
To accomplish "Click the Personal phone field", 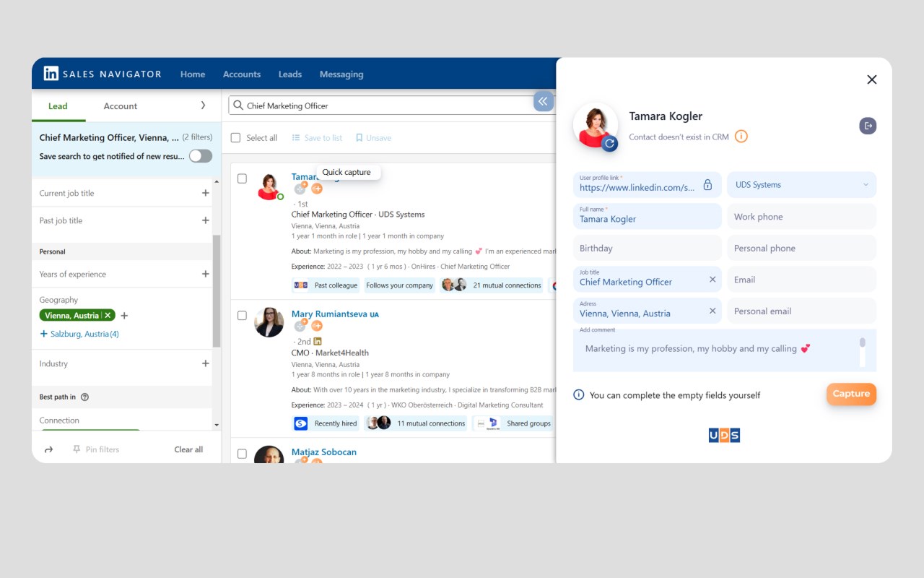I will (x=801, y=248).
